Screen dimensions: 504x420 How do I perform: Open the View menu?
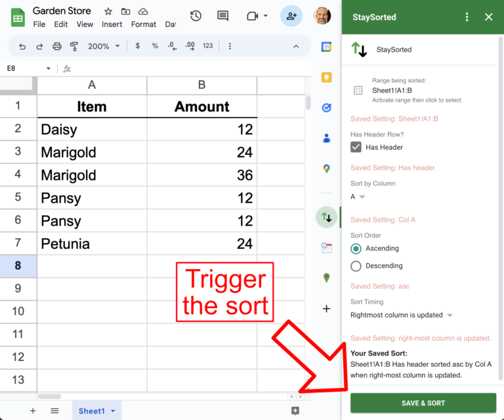pos(85,24)
